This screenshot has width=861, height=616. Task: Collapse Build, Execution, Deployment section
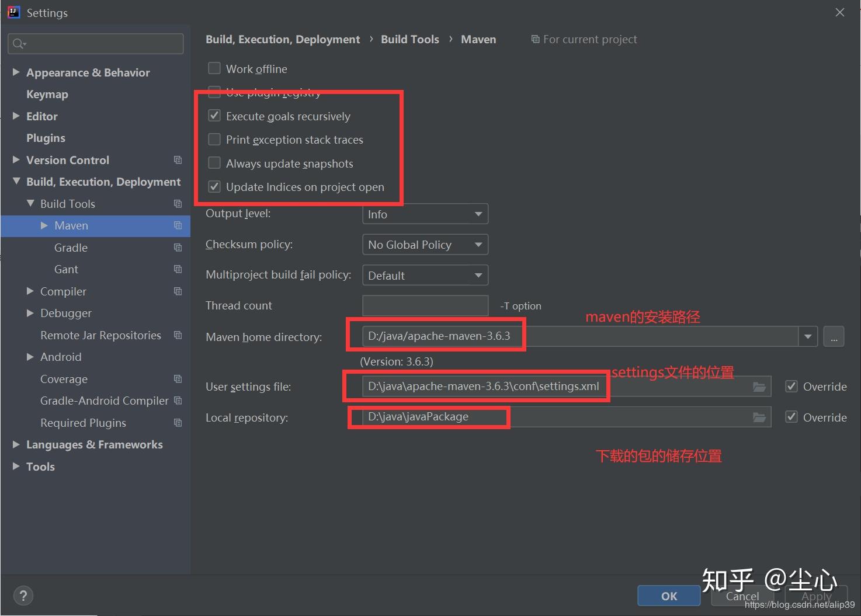(16, 182)
